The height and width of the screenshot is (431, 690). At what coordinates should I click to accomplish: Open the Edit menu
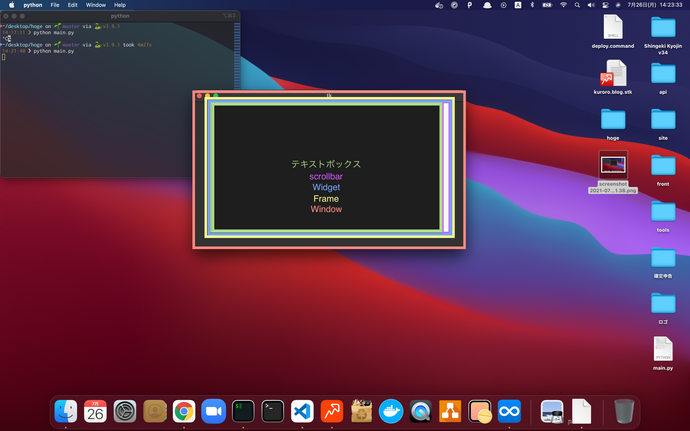pyautogui.click(x=73, y=5)
